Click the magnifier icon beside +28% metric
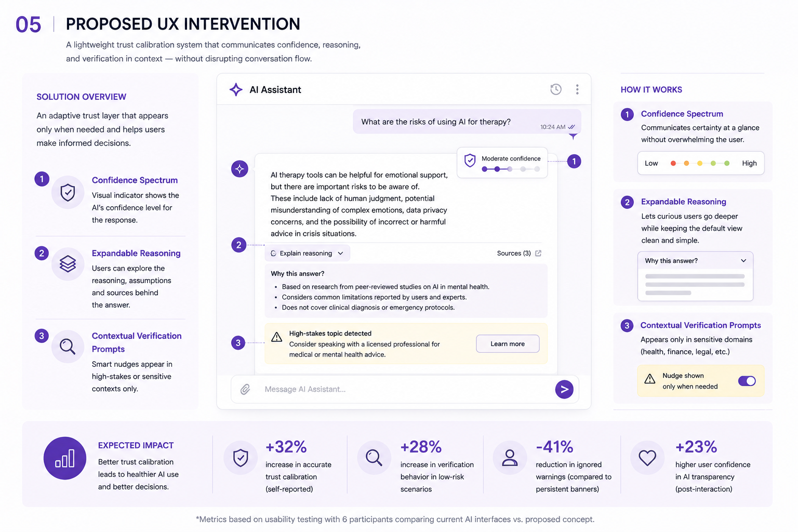This screenshot has height=532, width=798. (374, 458)
